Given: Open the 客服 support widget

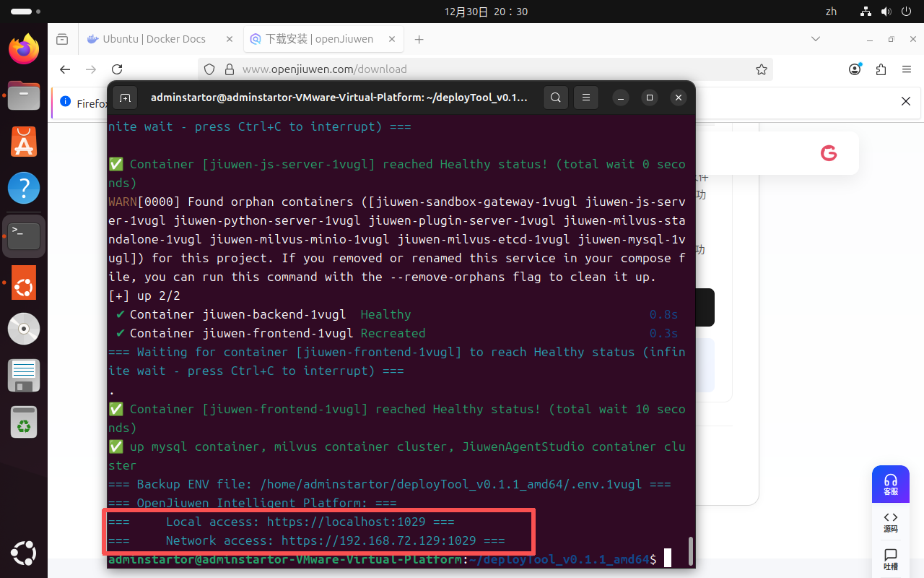Looking at the screenshot, I should pyautogui.click(x=891, y=484).
